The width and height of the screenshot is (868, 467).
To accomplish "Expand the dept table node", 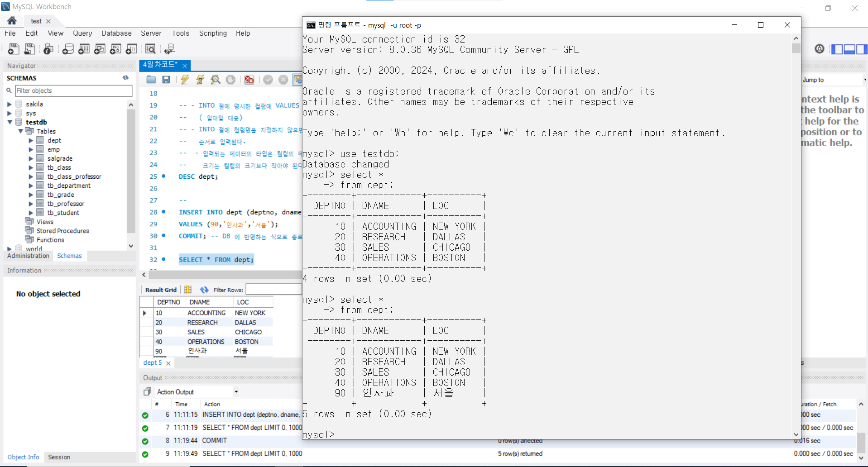I will 31,140.
